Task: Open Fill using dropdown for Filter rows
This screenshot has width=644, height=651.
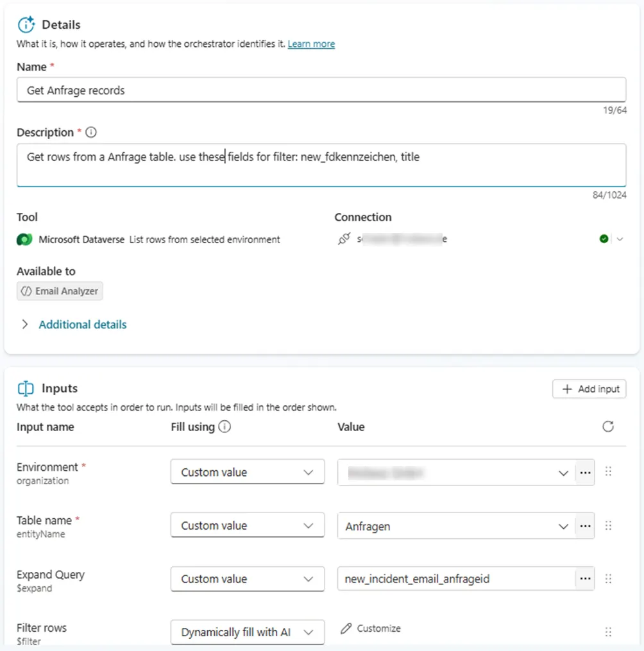Action: coord(247,632)
